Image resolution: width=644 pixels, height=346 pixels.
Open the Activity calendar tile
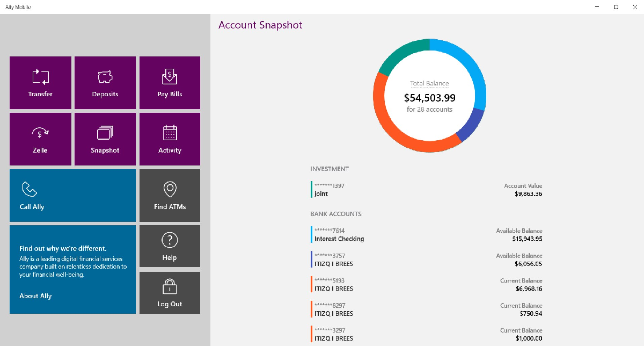click(x=170, y=139)
